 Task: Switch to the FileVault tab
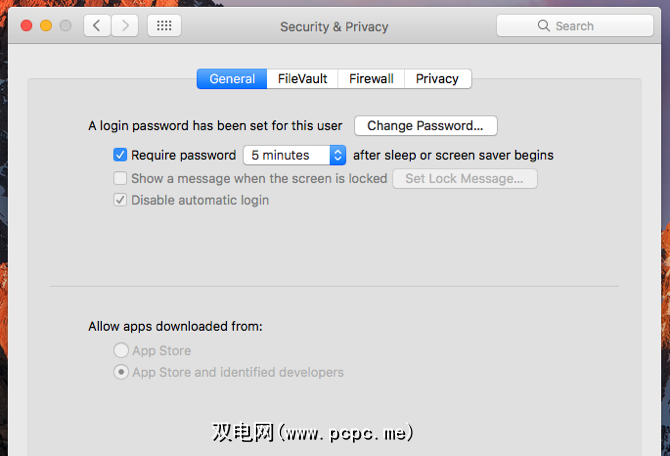pos(302,79)
